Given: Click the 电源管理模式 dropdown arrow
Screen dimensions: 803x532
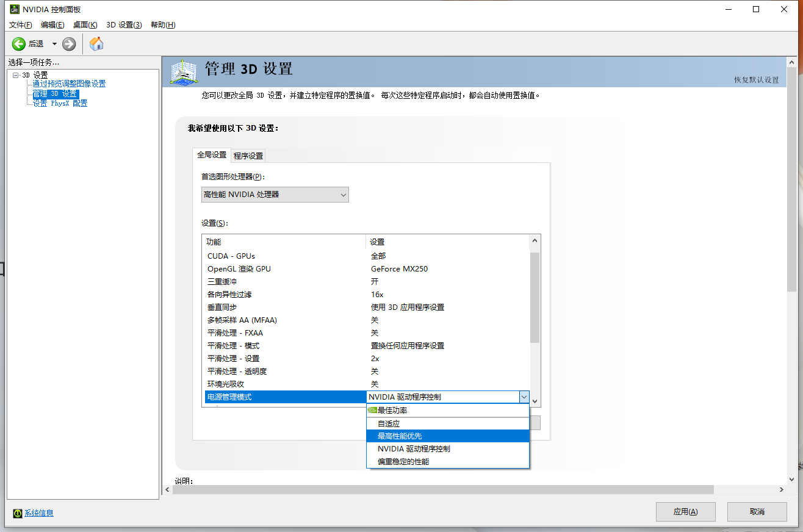Looking at the screenshot, I should click(524, 397).
